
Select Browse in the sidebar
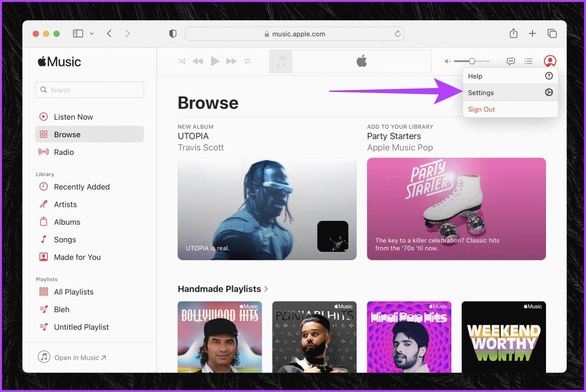coord(90,134)
